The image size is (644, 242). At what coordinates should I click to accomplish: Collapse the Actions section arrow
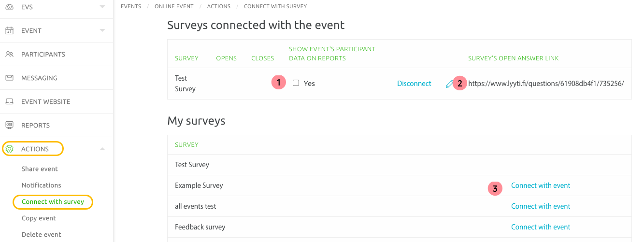[102, 149]
